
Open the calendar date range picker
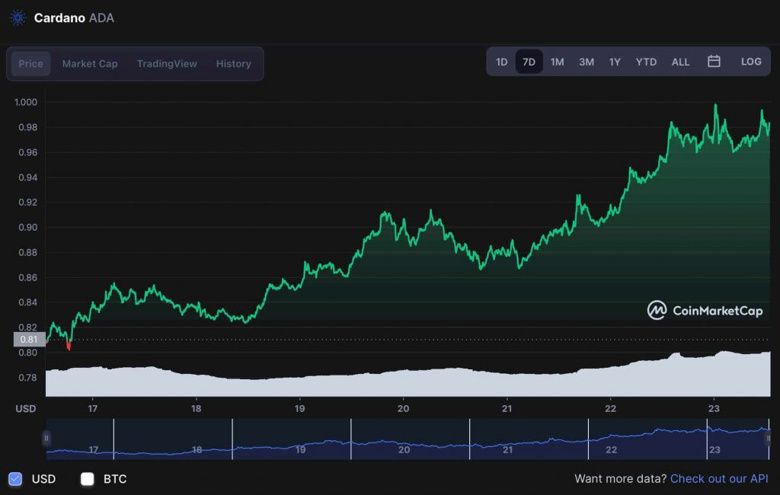pos(714,61)
